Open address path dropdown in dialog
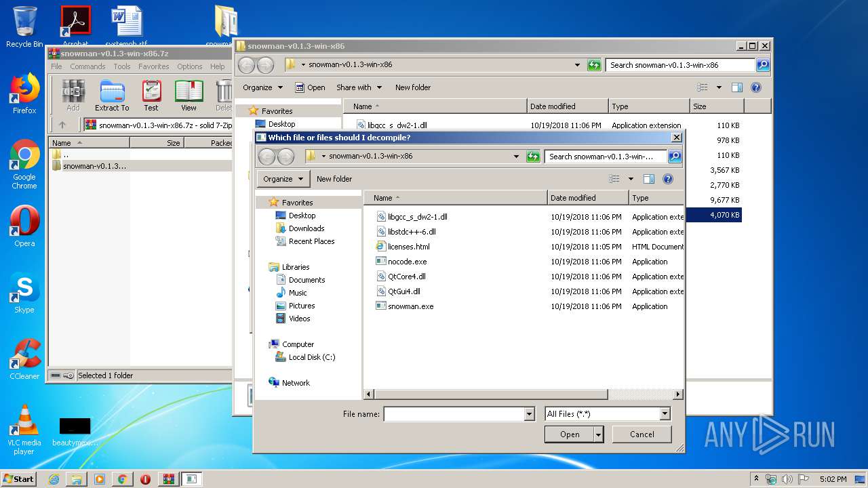This screenshot has width=868, height=488. (x=517, y=156)
